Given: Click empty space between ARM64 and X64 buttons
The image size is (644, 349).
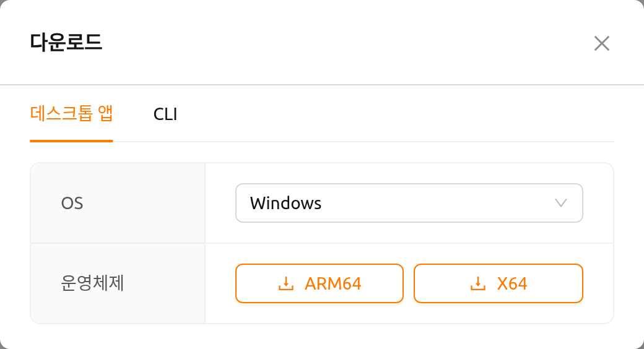Looking at the screenshot, I should click(x=409, y=283).
